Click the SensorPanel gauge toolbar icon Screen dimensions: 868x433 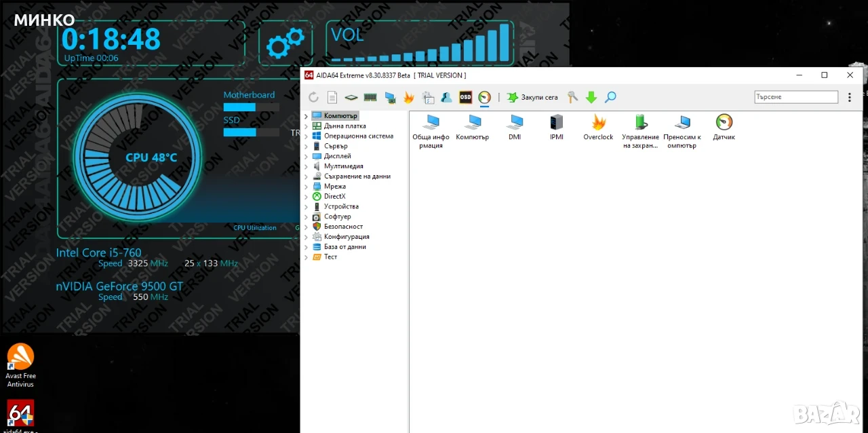(484, 98)
